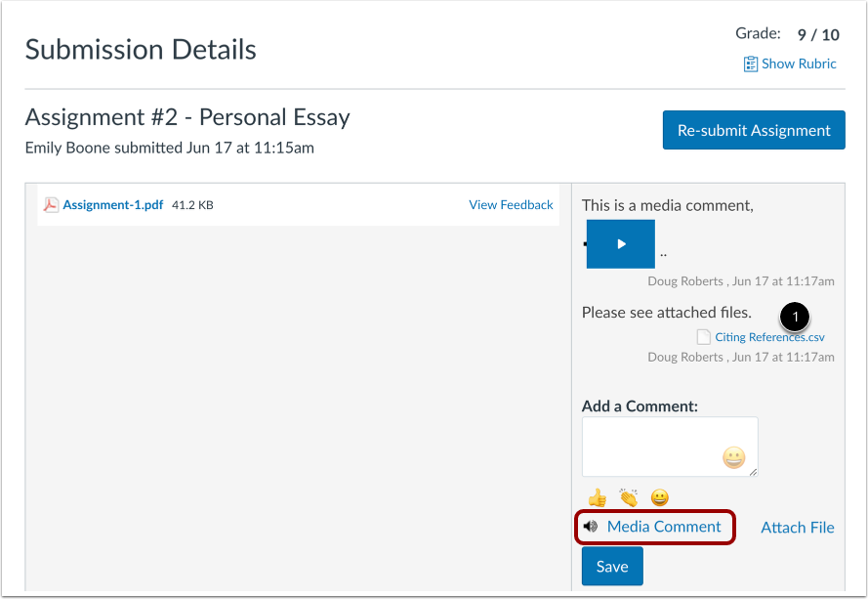The width and height of the screenshot is (868, 599).
Task: Open the Show Rubric panel
Action: (798, 64)
